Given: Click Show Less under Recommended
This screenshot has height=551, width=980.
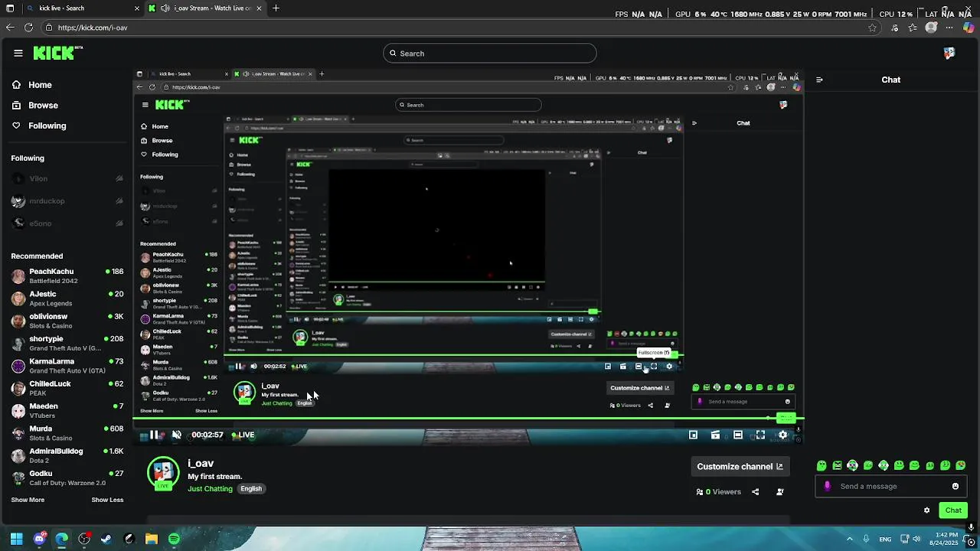Looking at the screenshot, I should pos(107,500).
